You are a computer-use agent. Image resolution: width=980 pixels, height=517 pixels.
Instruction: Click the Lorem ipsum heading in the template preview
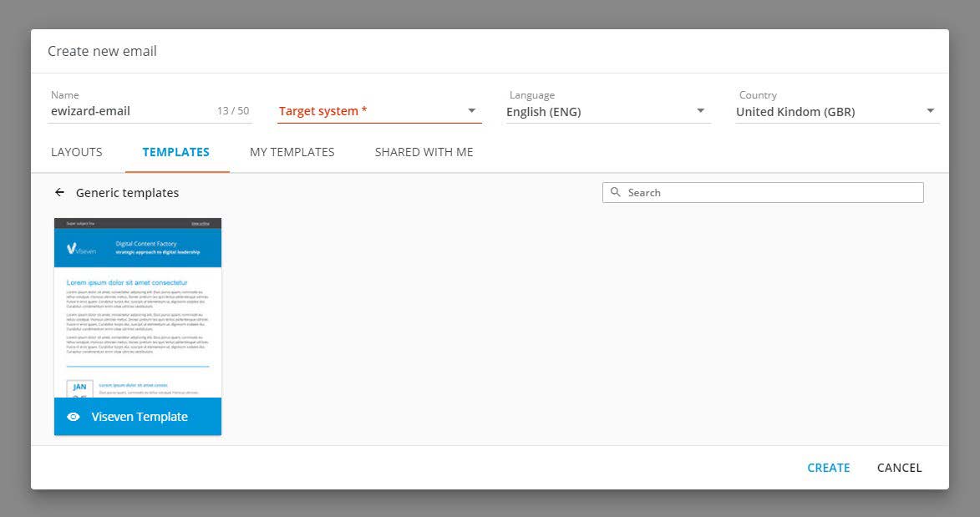[x=127, y=282]
